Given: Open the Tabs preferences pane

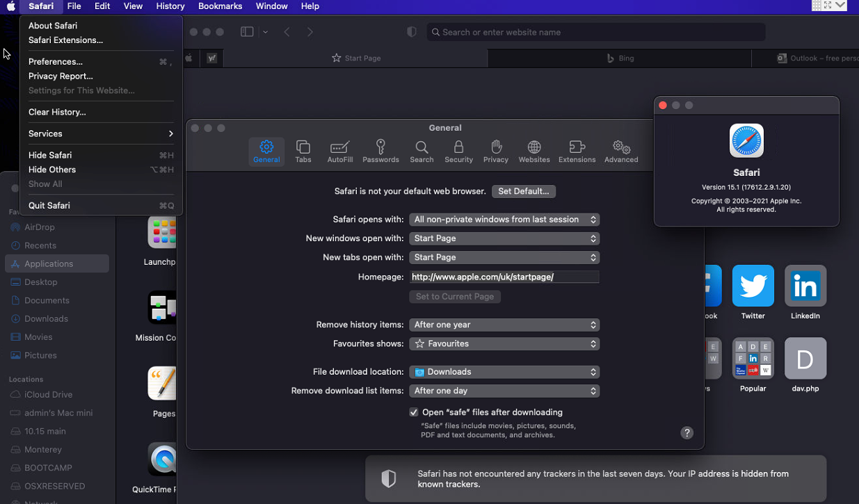Looking at the screenshot, I should click(303, 151).
